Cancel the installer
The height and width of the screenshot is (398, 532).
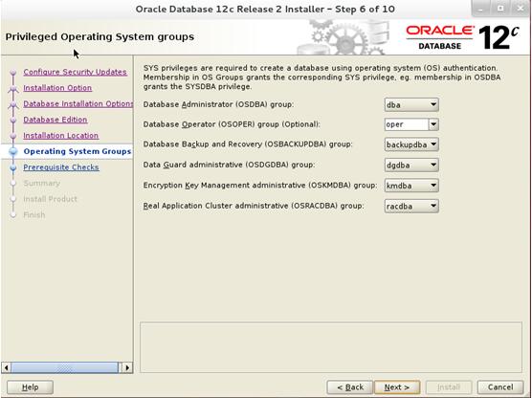[500, 387]
